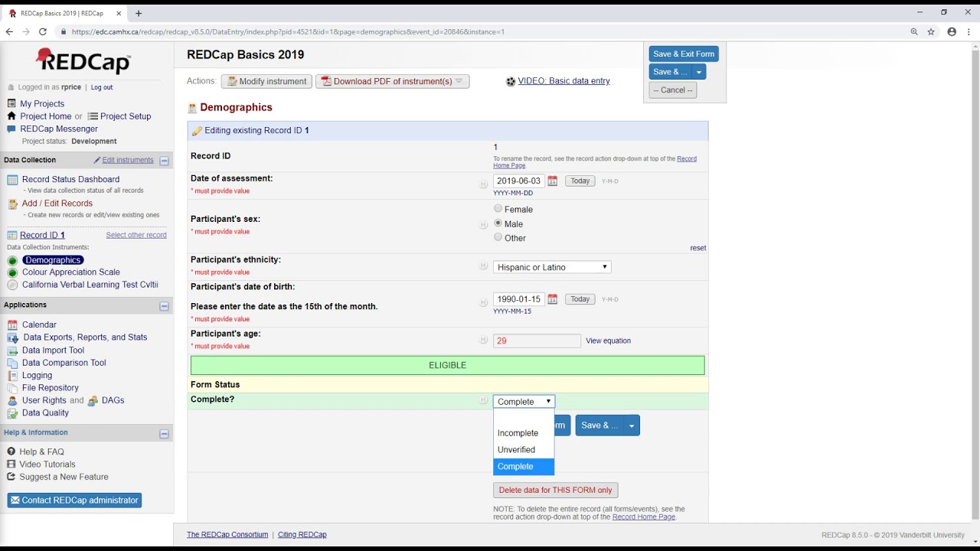This screenshot has height=551, width=980.
Task: Click Save & Exit Form button
Action: click(x=684, y=54)
